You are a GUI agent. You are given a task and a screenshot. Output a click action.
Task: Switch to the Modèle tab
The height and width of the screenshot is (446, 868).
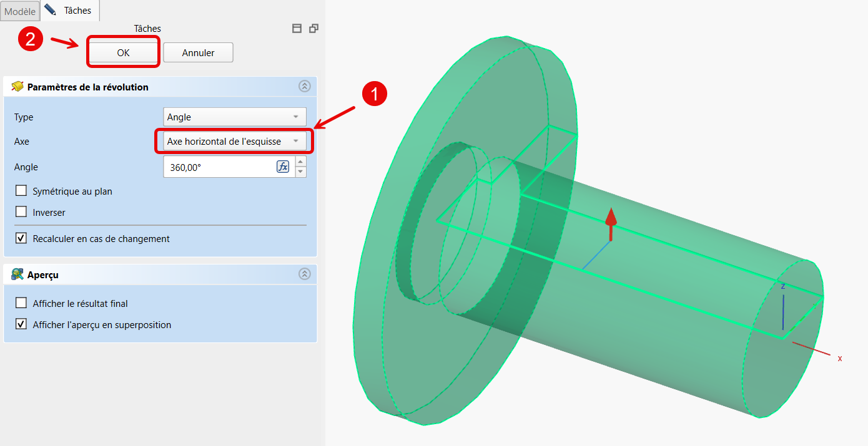(x=20, y=11)
